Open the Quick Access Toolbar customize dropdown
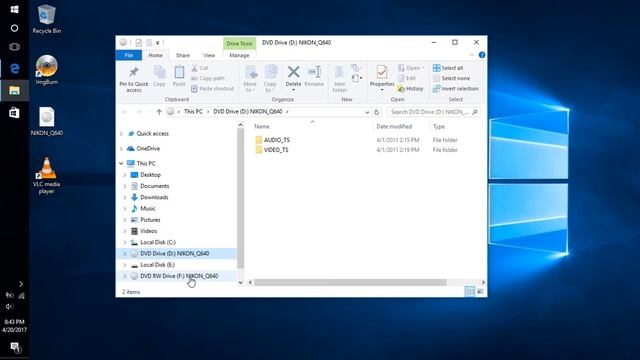This screenshot has width=640, height=360. (158, 42)
